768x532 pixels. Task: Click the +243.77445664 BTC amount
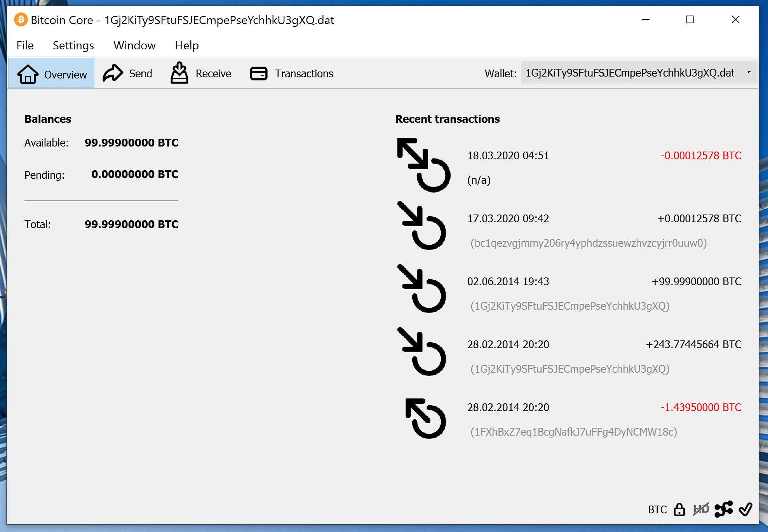tap(694, 345)
